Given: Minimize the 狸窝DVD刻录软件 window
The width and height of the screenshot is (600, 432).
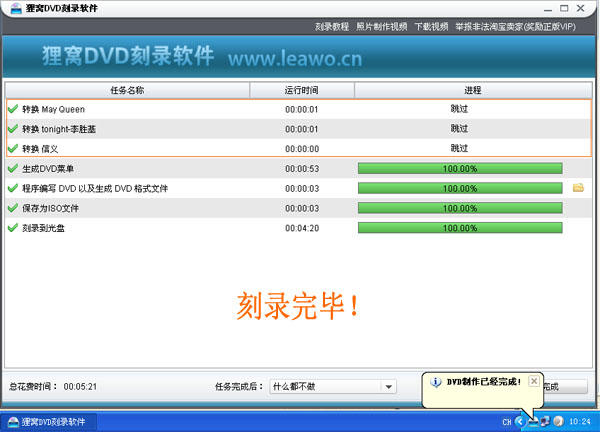Looking at the screenshot, I should [548, 8].
